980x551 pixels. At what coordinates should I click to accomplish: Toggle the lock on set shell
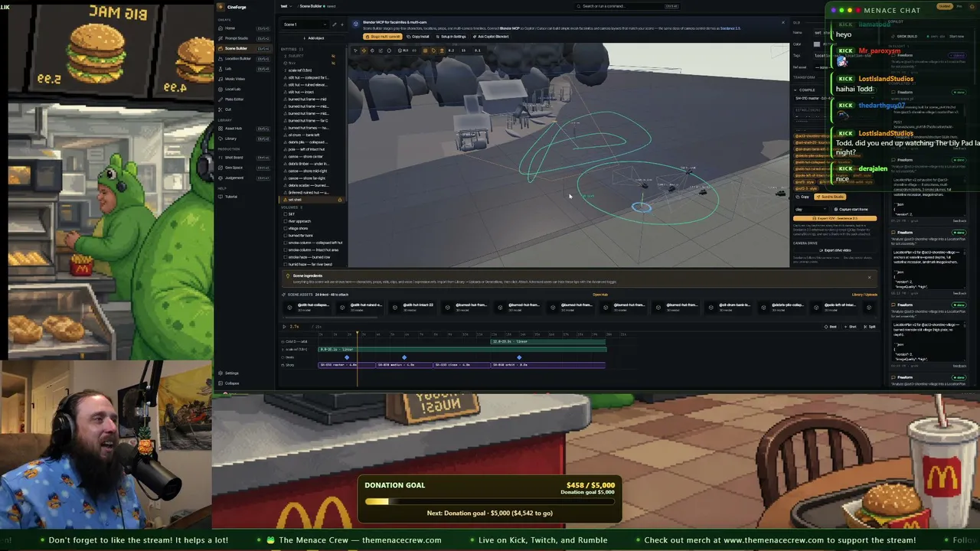point(340,200)
